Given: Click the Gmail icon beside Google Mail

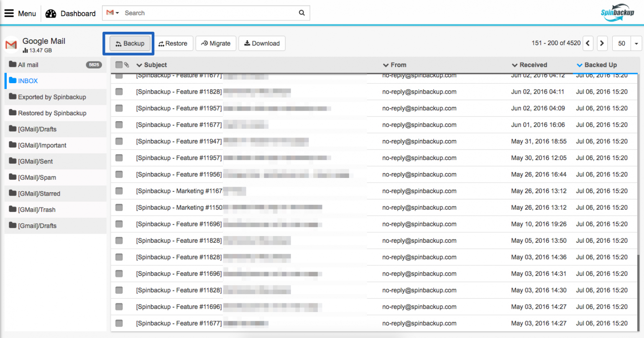Looking at the screenshot, I should (11, 44).
